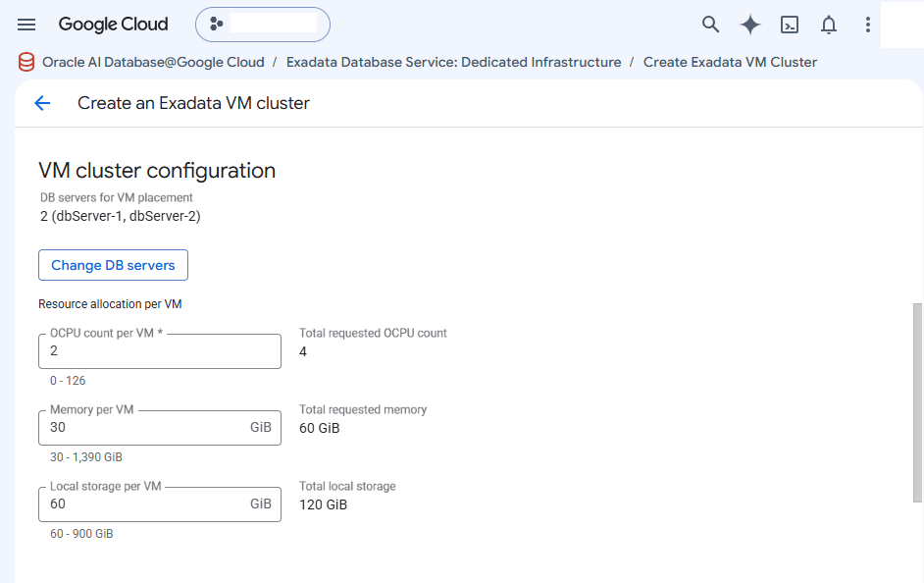Click the 'Total local storage' label
The width and height of the screenshot is (924, 583).
click(x=347, y=487)
